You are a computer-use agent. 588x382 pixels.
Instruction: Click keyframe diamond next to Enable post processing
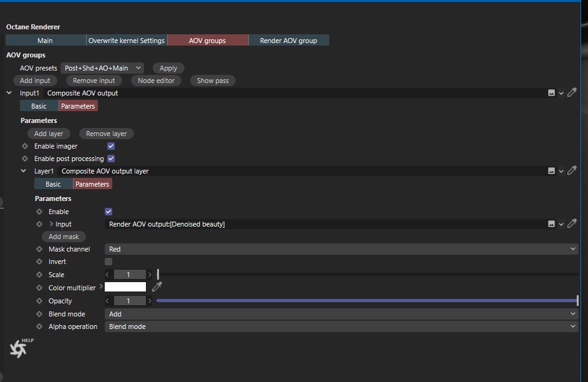[x=25, y=159]
